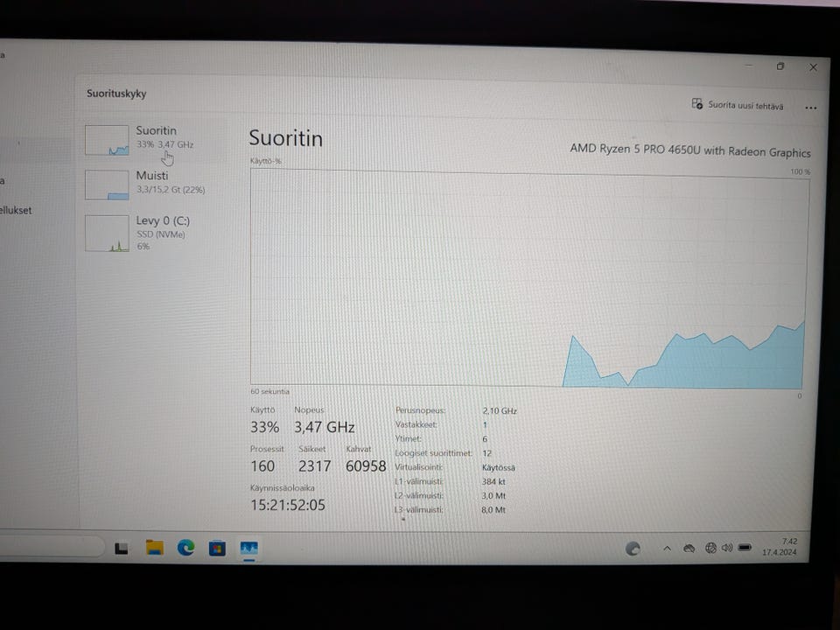This screenshot has height=630, width=840.
Task: Open the three-dot more options menu
Action: tap(810, 108)
